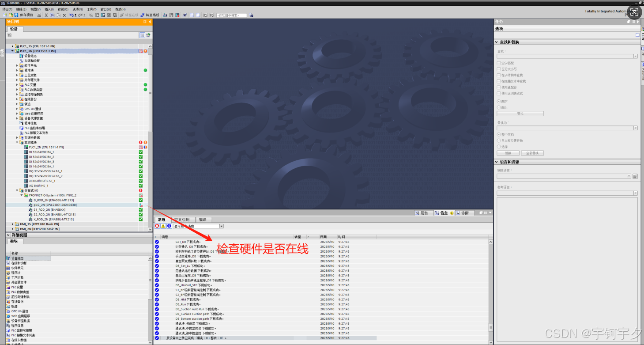Image resolution: width=644 pixels, height=345 pixels.
Task: Collapse the PLC1_2N [CPU 1511-1 PN] node
Action: (x=13, y=51)
